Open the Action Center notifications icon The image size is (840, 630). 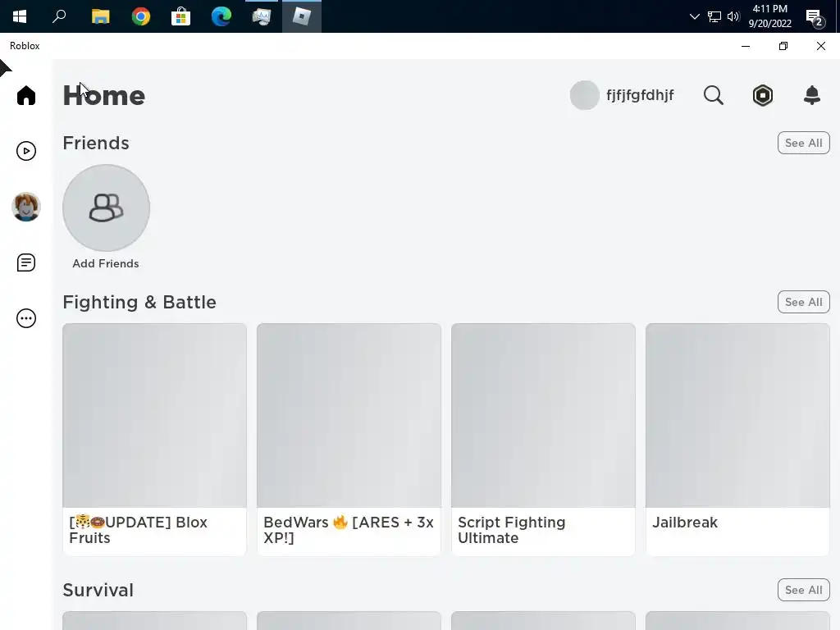coord(815,17)
